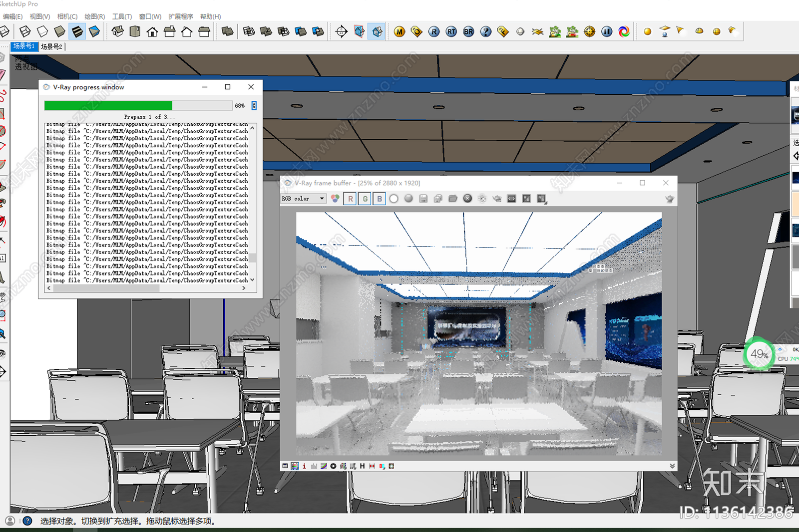Open the V-Ray frame buffer icon
The image size is (799, 532).
coord(503,31)
